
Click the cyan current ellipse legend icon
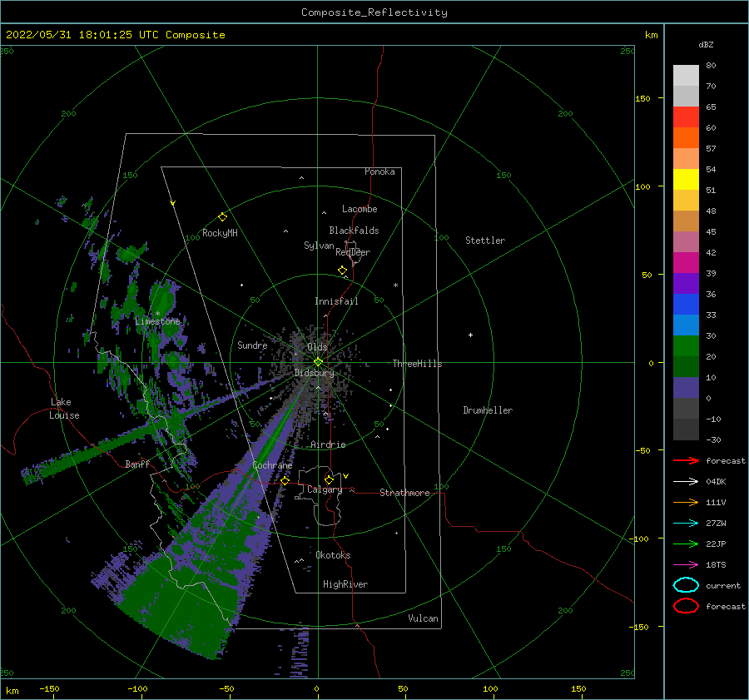(686, 585)
